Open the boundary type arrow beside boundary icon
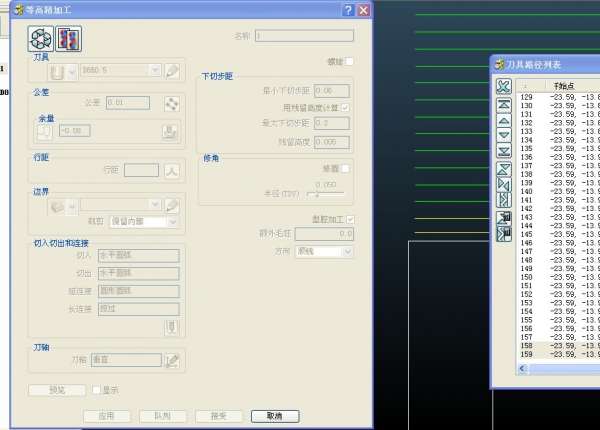 72,207
